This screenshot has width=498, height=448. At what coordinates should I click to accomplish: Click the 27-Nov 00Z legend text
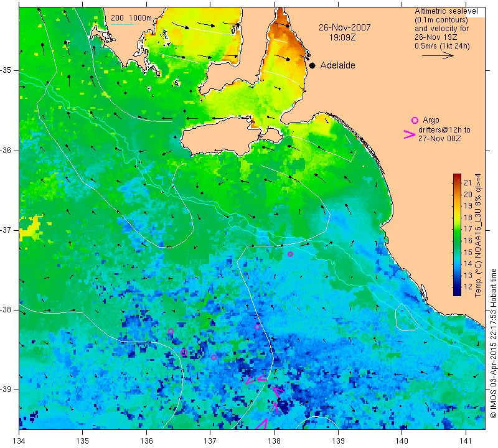coord(439,138)
